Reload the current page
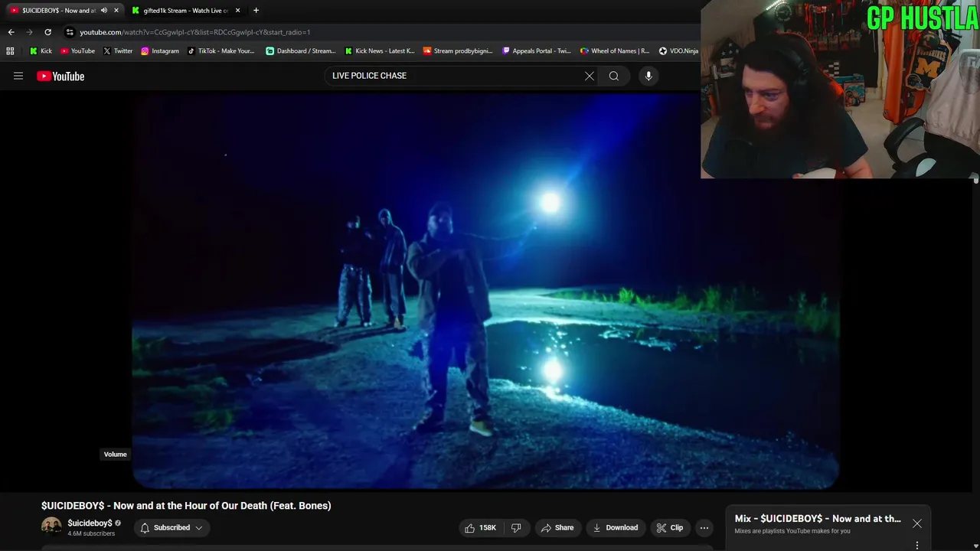 pos(47,32)
